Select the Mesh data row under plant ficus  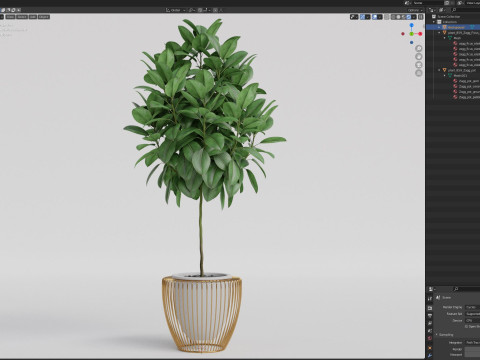(457, 38)
